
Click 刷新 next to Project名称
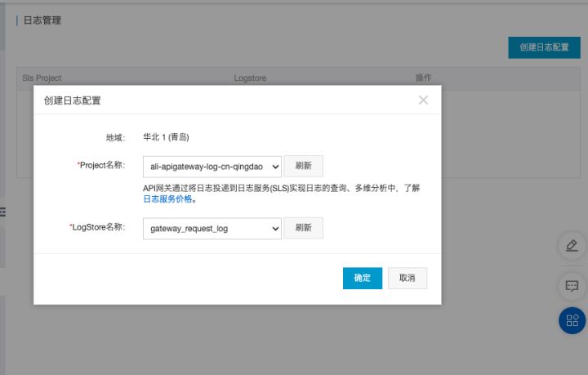[303, 166]
